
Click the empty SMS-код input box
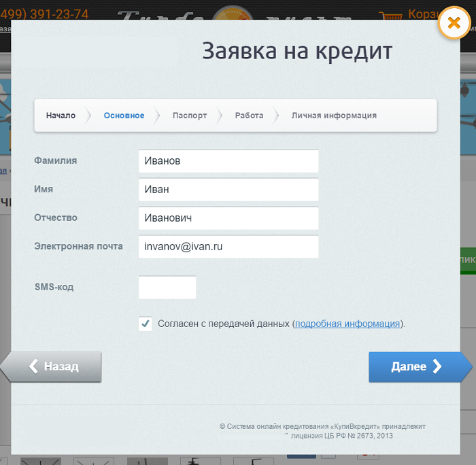(x=167, y=287)
